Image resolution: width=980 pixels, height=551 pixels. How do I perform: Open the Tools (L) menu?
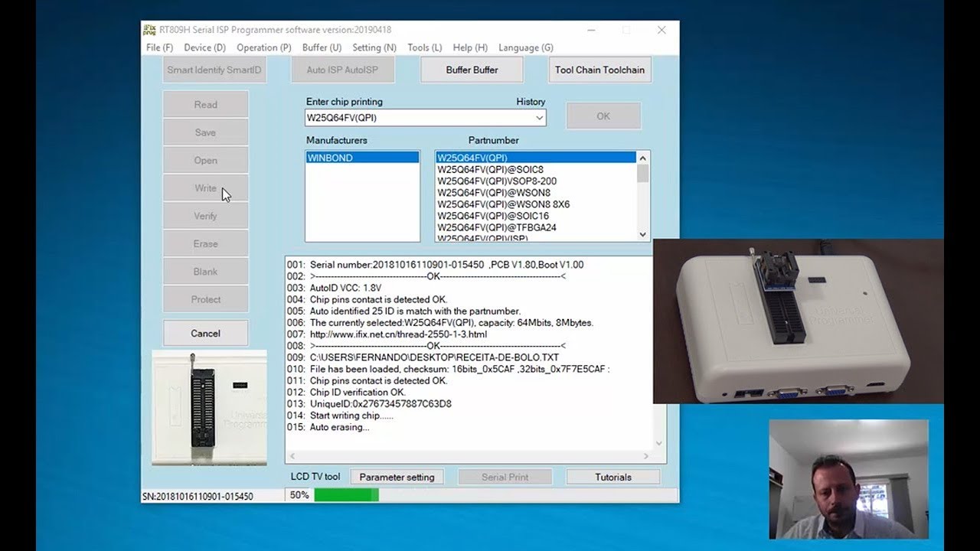(x=425, y=47)
